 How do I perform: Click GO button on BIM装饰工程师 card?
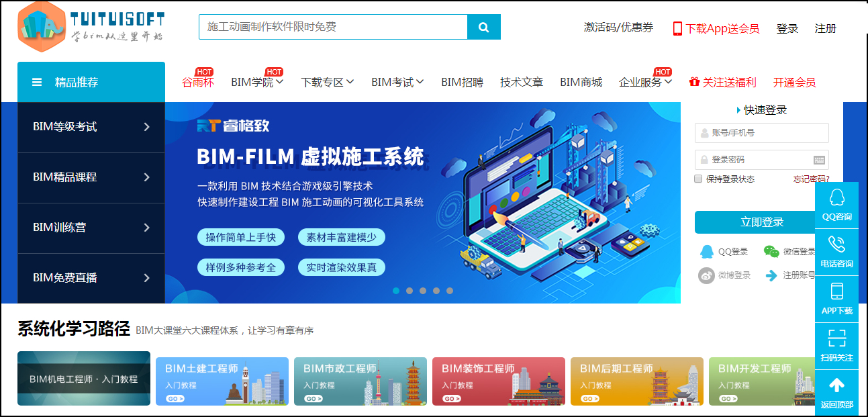click(451, 398)
